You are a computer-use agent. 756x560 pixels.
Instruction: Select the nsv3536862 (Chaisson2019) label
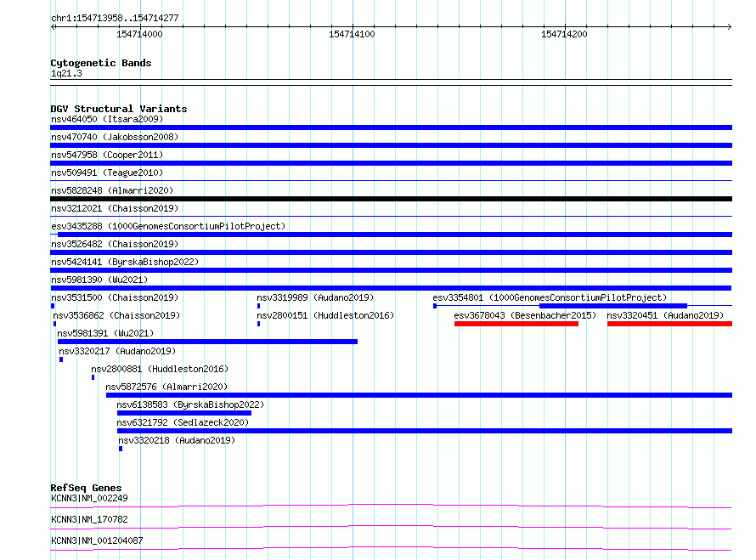coord(116,315)
